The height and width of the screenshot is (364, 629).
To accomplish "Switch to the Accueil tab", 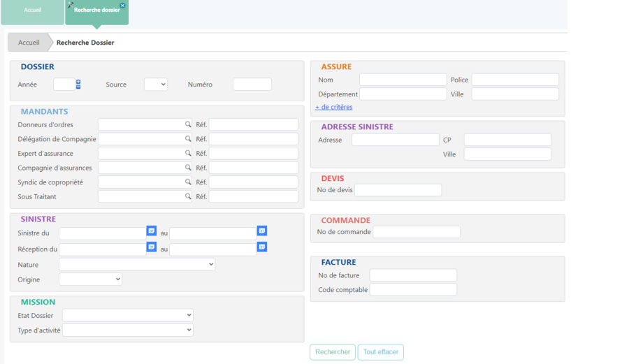I will coord(32,10).
